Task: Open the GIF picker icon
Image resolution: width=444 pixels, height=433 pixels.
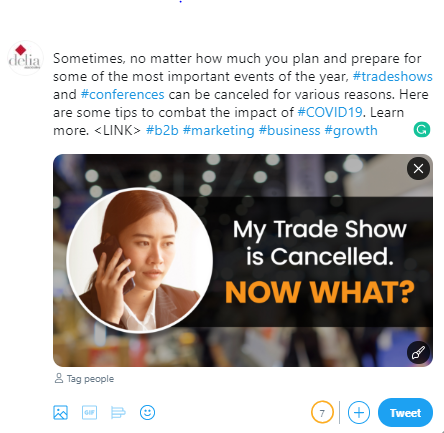Action: (x=89, y=412)
